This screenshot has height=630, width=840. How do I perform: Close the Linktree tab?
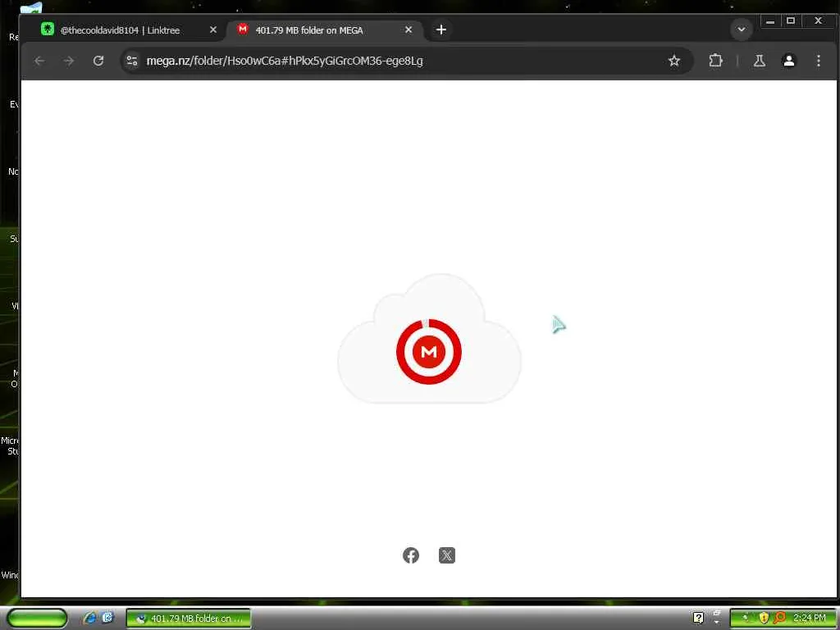coord(213,30)
